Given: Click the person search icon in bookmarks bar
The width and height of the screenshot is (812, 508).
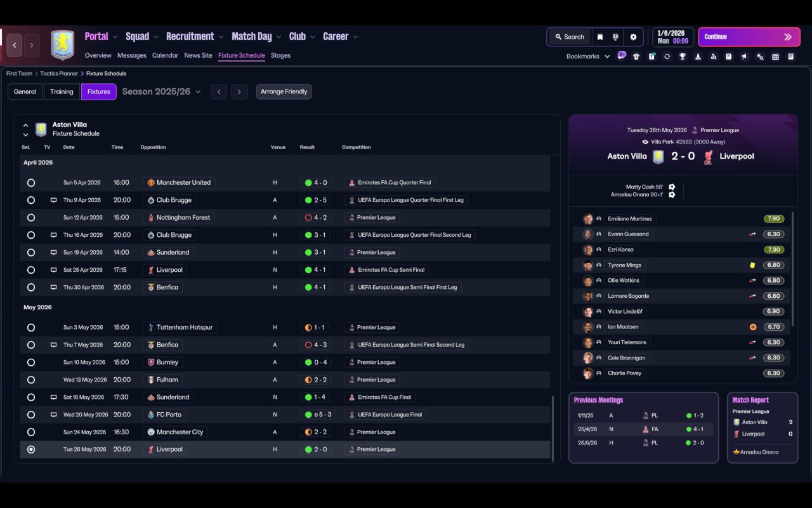Looking at the screenshot, I should (714, 57).
